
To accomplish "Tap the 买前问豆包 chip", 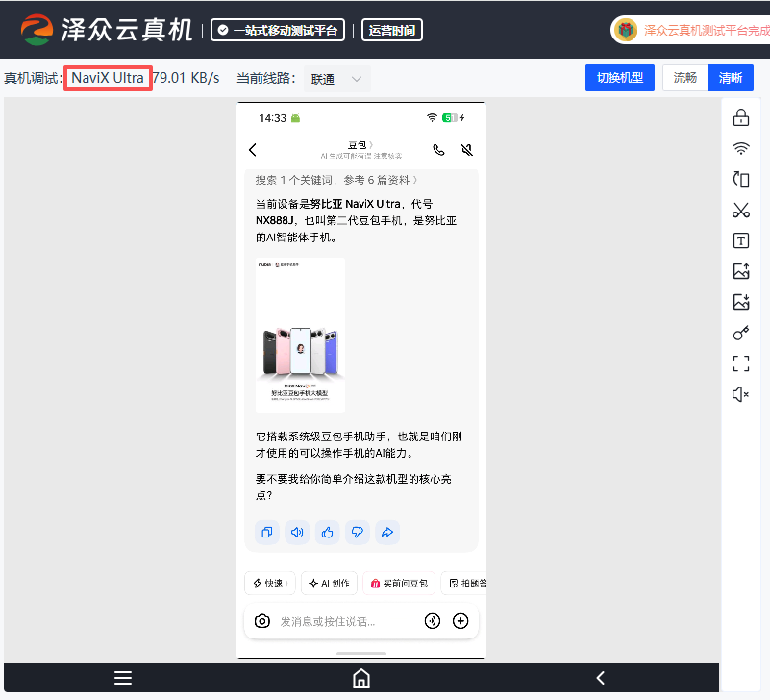I will click(x=399, y=583).
